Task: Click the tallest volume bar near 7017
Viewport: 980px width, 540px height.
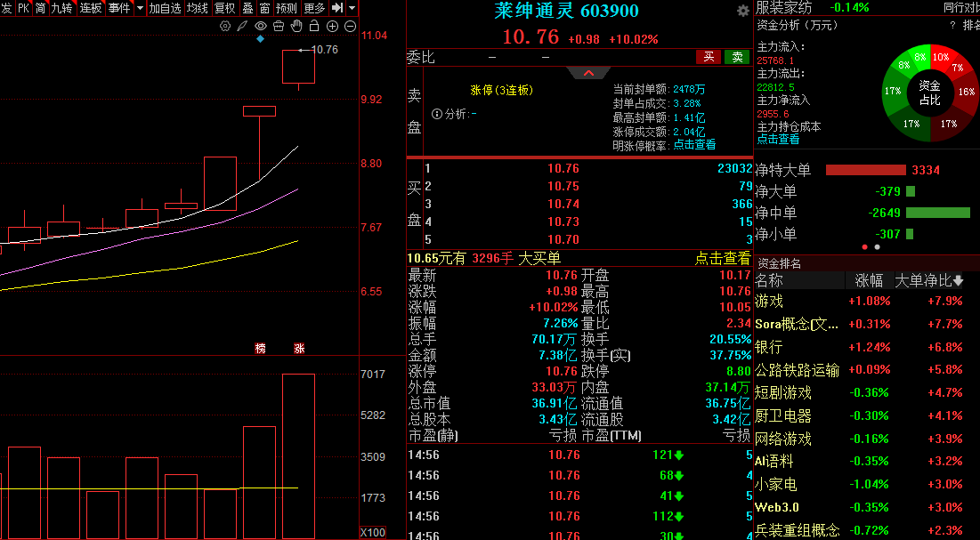Action: (298, 455)
